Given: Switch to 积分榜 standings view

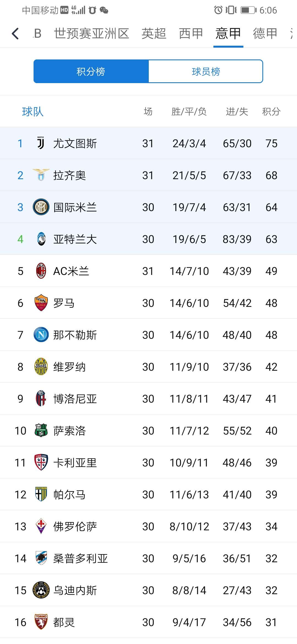Looking at the screenshot, I should pyautogui.click(x=91, y=72).
